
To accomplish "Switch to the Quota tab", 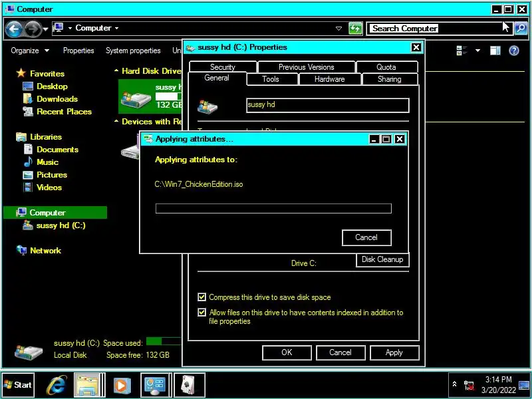I will (x=386, y=67).
